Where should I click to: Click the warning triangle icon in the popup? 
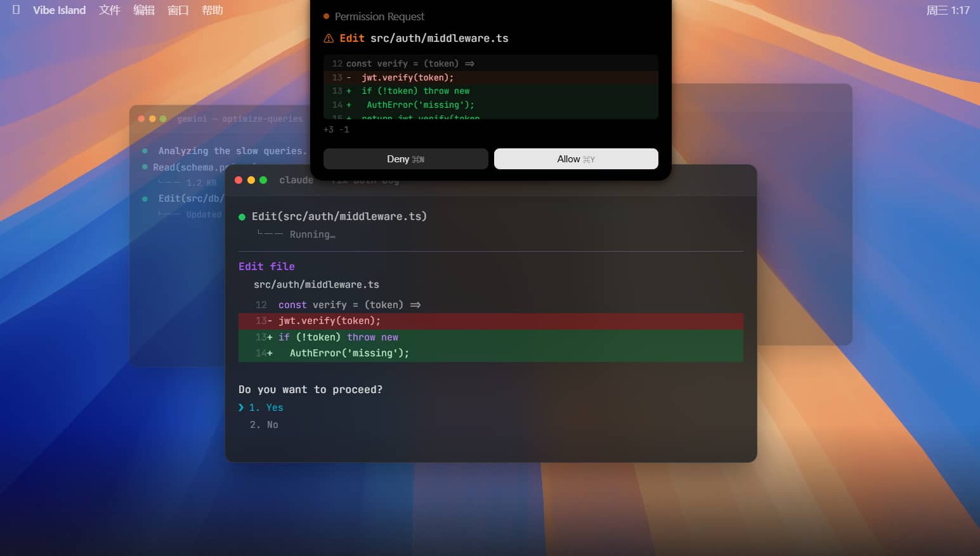[329, 39]
